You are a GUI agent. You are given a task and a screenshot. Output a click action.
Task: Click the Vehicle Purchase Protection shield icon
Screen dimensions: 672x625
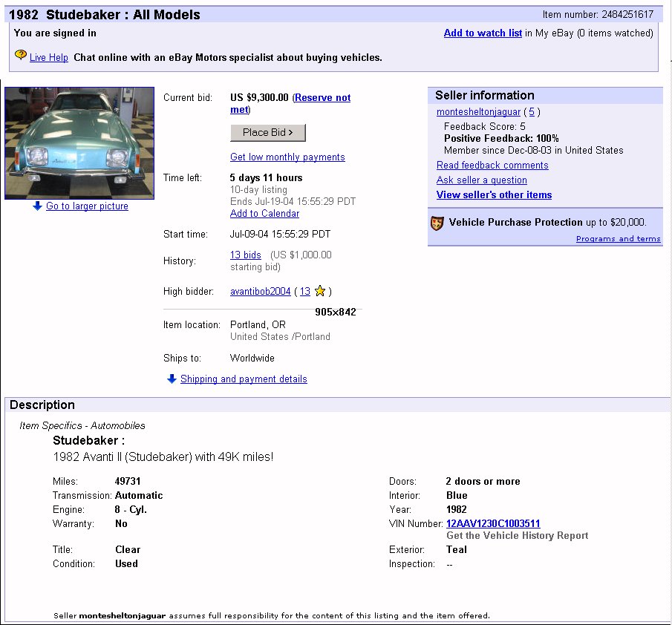click(x=437, y=223)
